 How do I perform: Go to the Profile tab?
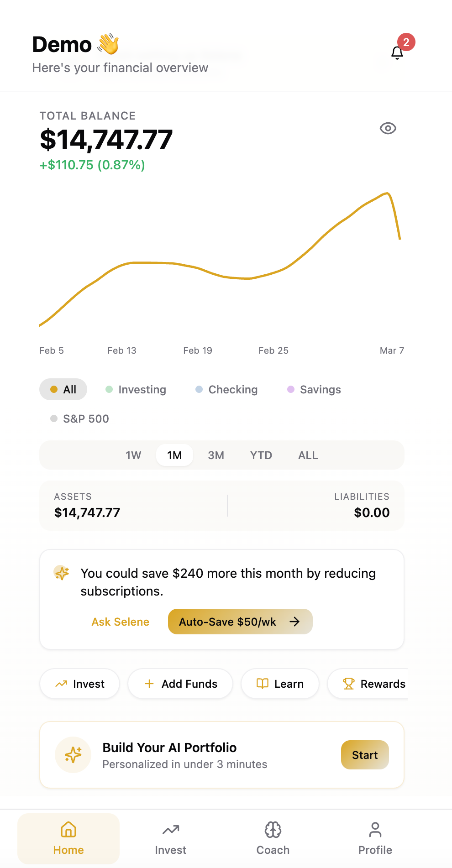coord(375,838)
